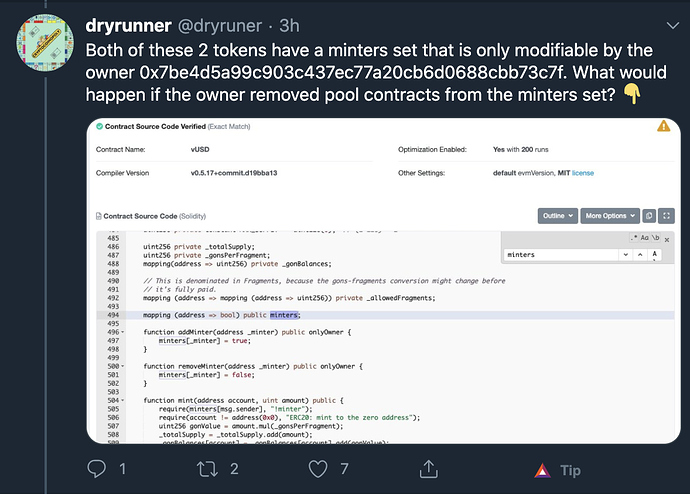Collapse the removeMinter function at line 500
This screenshot has width=690, height=494.
click(x=123, y=366)
